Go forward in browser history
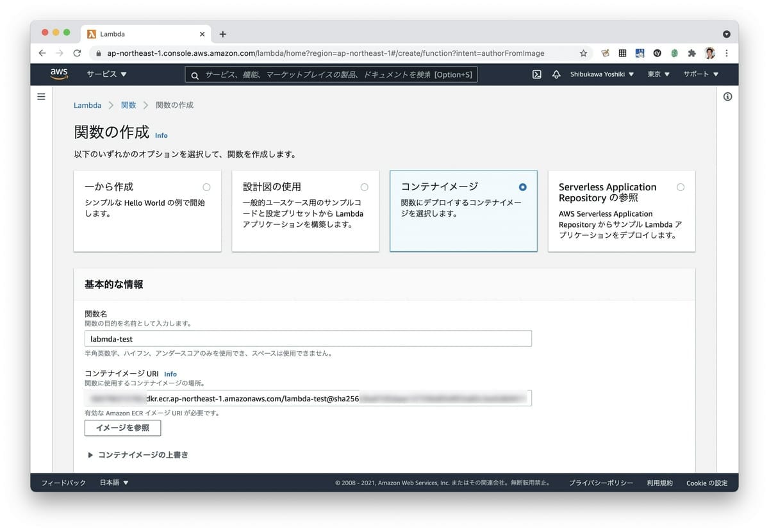 [x=60, y=53]
